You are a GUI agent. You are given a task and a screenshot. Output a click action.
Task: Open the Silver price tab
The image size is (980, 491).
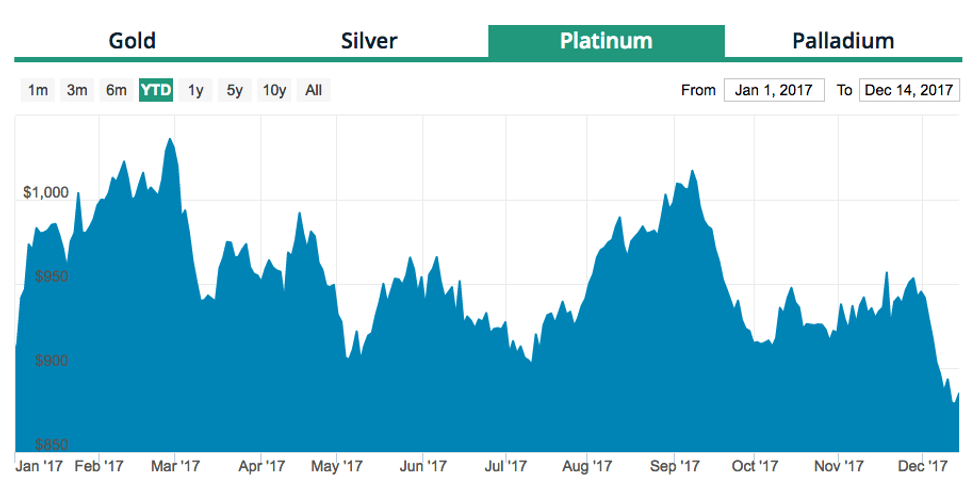pyautogui.click(x=369, y=41)
